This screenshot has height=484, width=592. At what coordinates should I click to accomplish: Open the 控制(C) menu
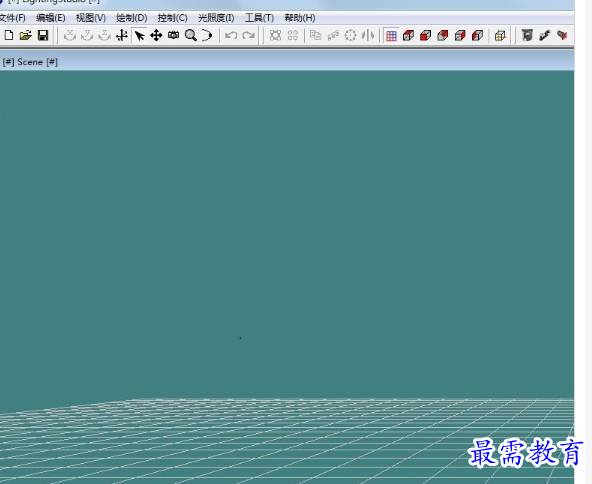(172, 18)
